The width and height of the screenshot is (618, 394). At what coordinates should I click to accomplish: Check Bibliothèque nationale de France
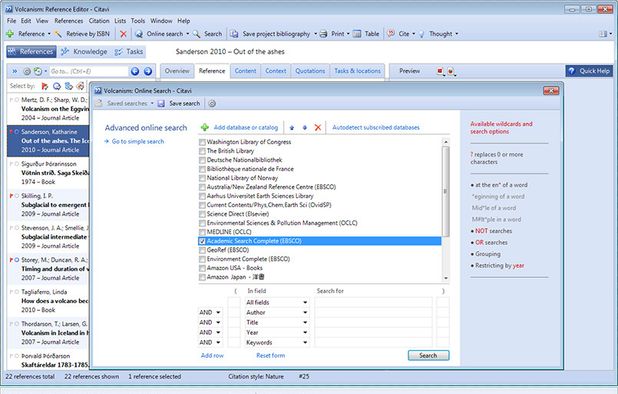pos(202,169)
